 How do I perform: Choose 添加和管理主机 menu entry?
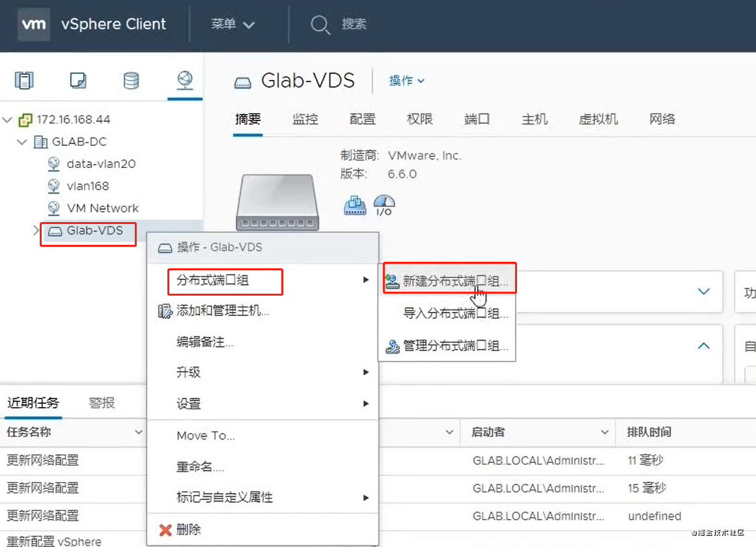point(263,311)
